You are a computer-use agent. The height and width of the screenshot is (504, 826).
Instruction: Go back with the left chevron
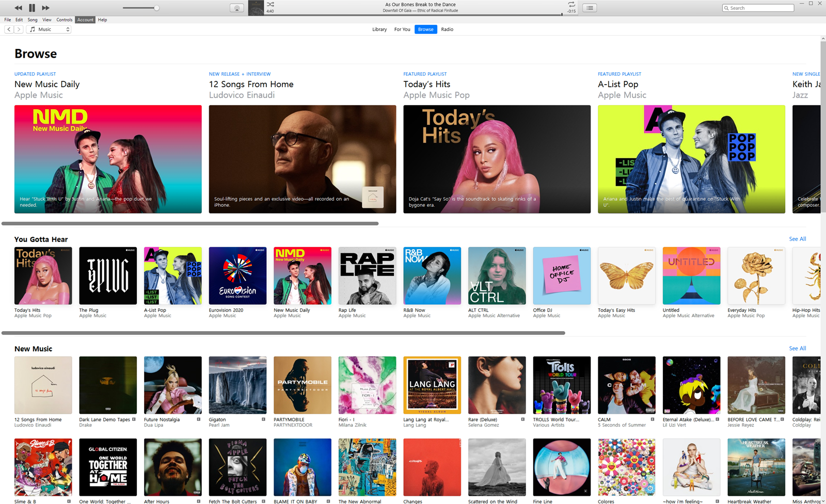(9, 29)
